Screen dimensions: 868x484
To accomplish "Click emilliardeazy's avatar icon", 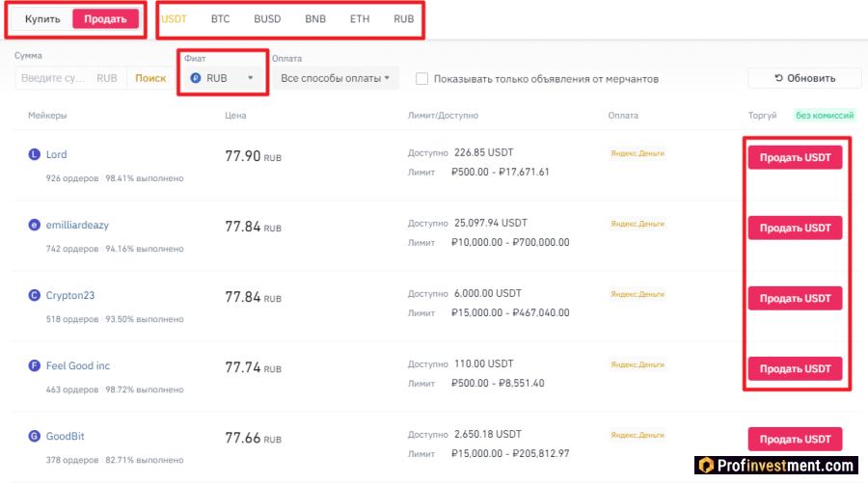I will click(x=35, y=225).
